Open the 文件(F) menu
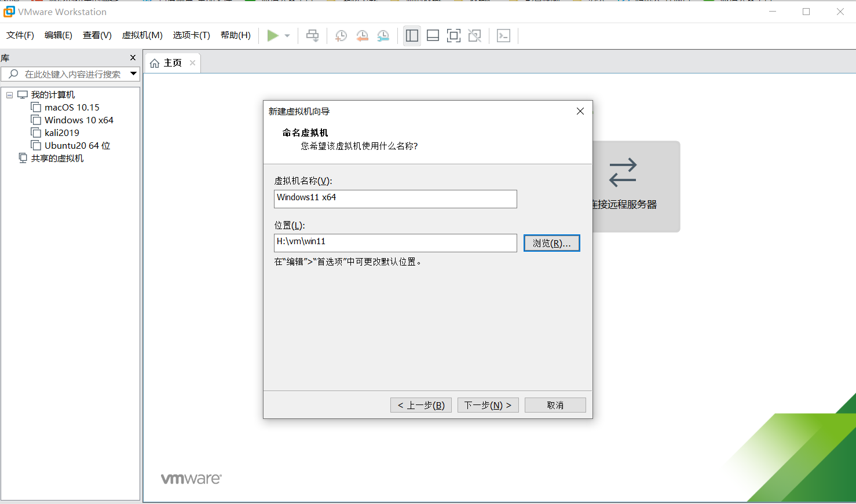This screenshot has height=504, width=856. [x=20, y=35]
